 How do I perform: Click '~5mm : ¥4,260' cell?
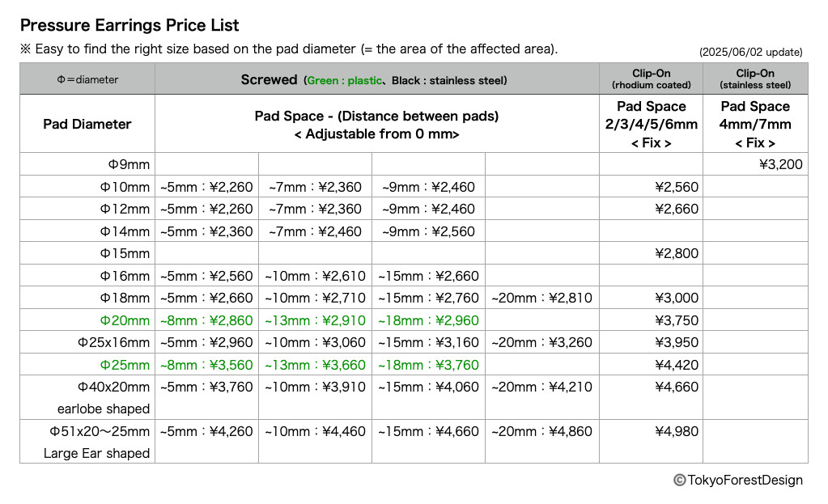pyautogui.click(x=206, y=431)
